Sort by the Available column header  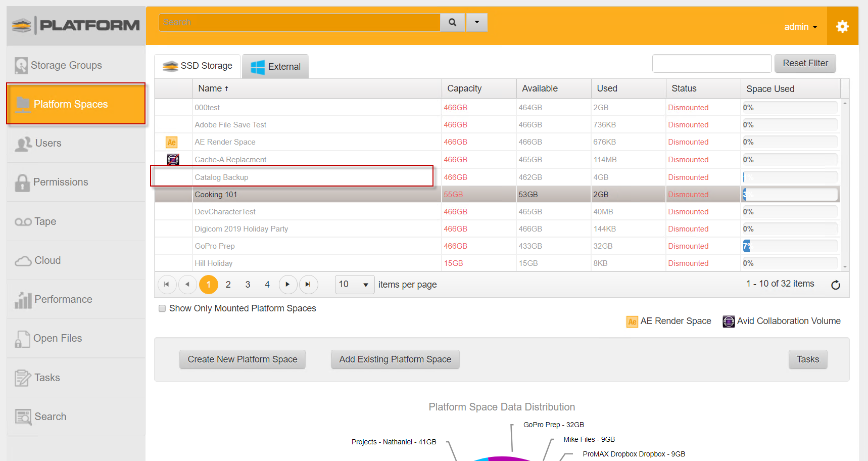click(554, 88)
